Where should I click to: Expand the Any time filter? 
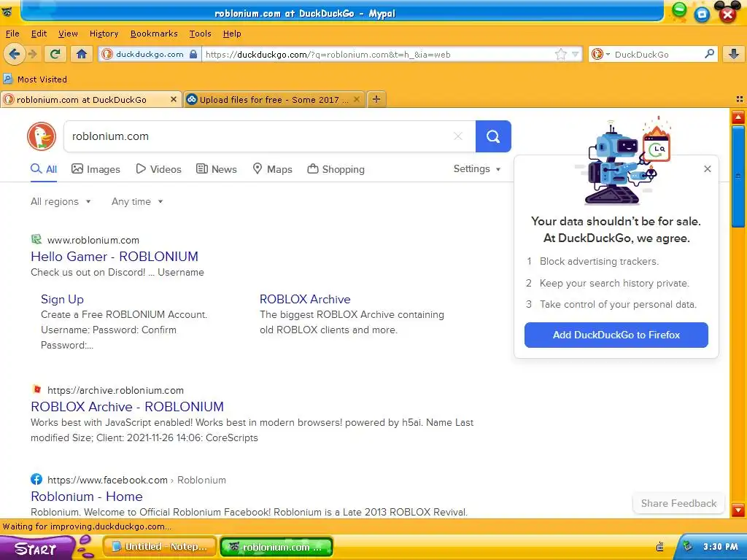[137, 201]
